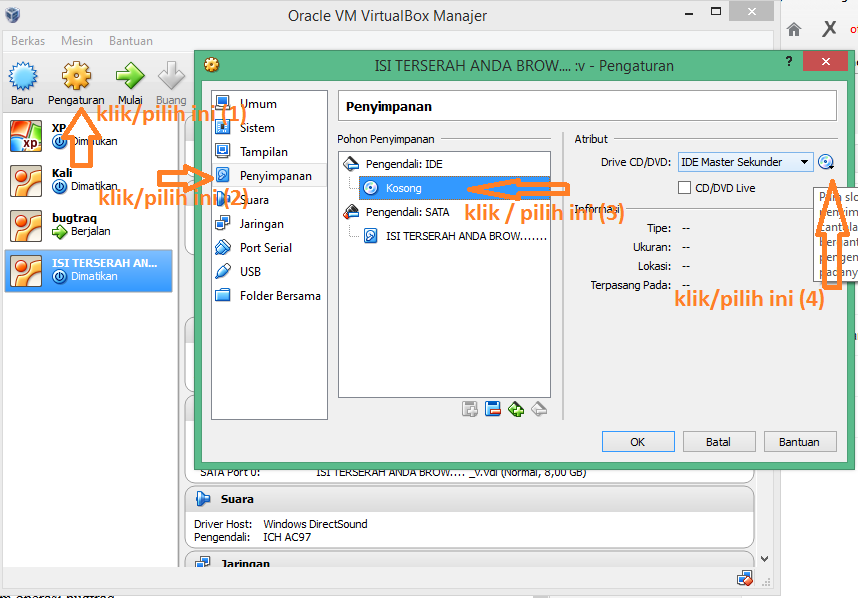Click the OK button
The width and height of the screenshot is (858, 598).
point(637,441)
